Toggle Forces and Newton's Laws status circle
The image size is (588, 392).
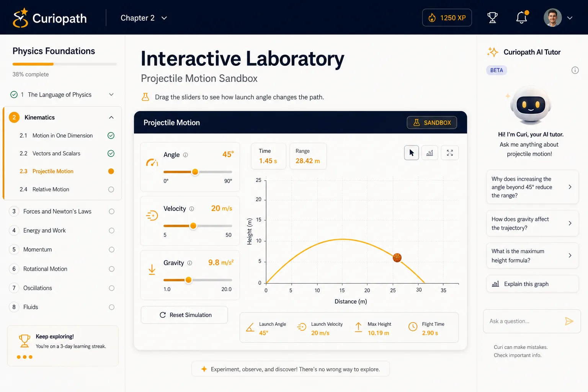pos(111,211)
